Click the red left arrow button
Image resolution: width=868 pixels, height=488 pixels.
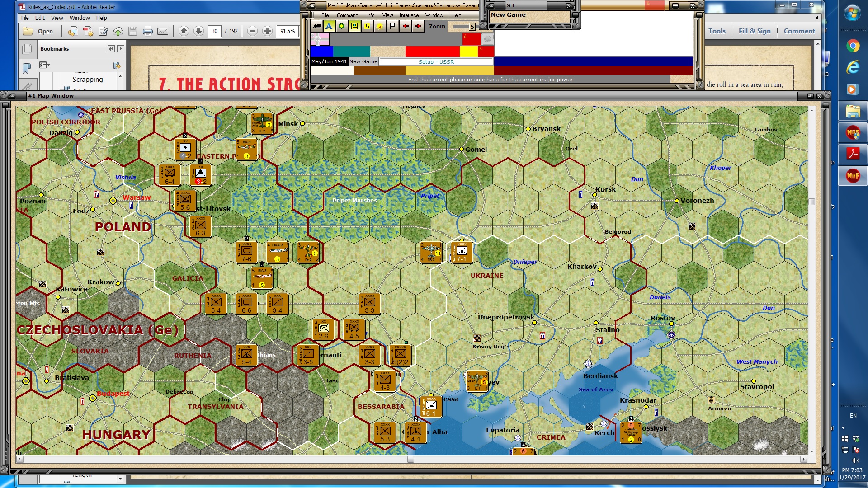click(x=406, y=26)
